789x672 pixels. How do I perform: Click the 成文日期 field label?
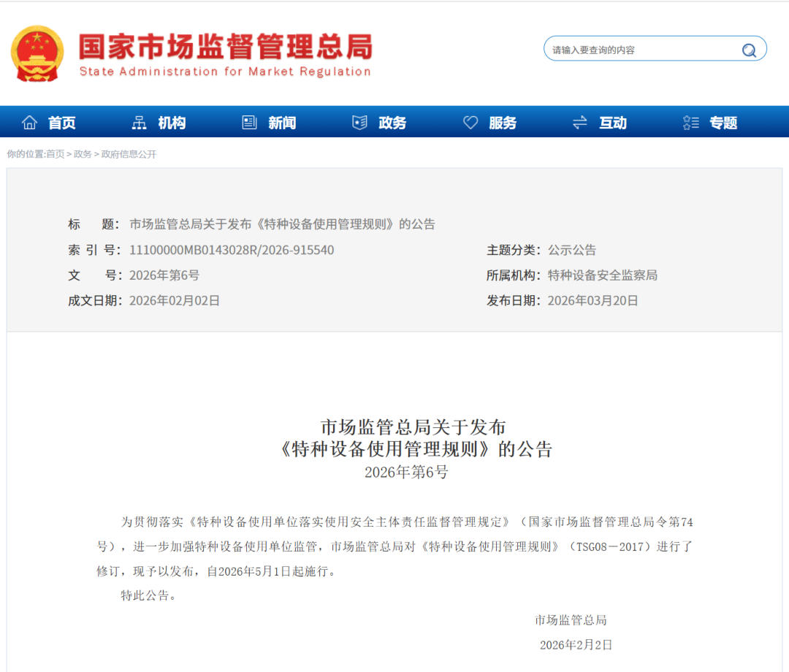pyautogui.click(x=95, y=301)
